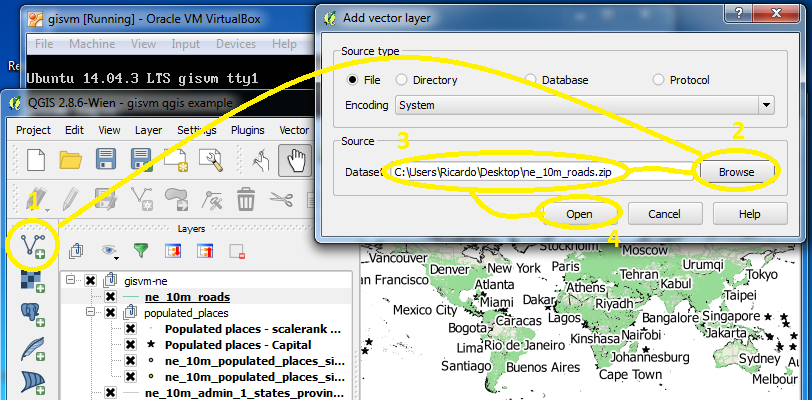Click the Add SpatiaLite Layer feather icon

point(32,349)
